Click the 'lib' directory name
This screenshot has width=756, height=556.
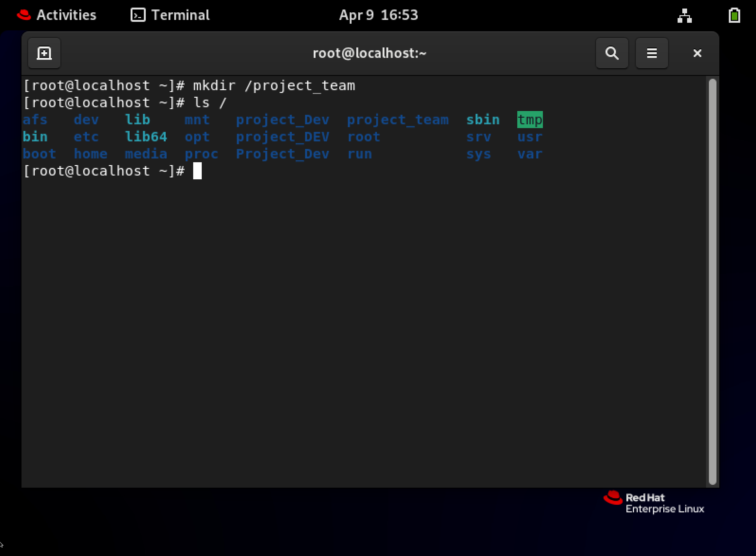137,120
